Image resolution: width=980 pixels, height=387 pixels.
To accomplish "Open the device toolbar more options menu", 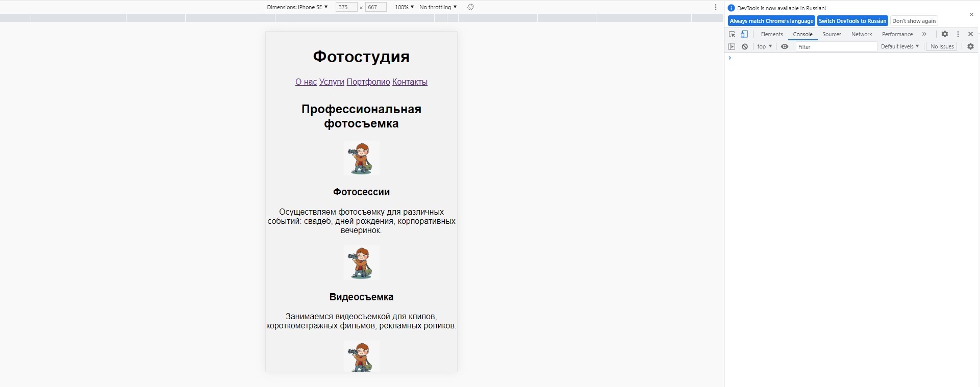I will click(716, 7).
